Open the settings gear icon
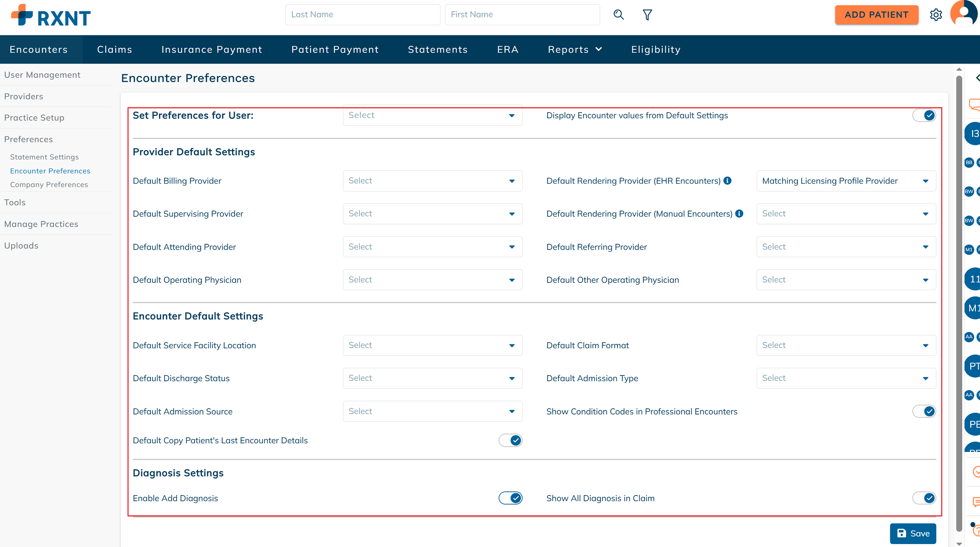This screenshot has width=980, height=547. point(936,15)
